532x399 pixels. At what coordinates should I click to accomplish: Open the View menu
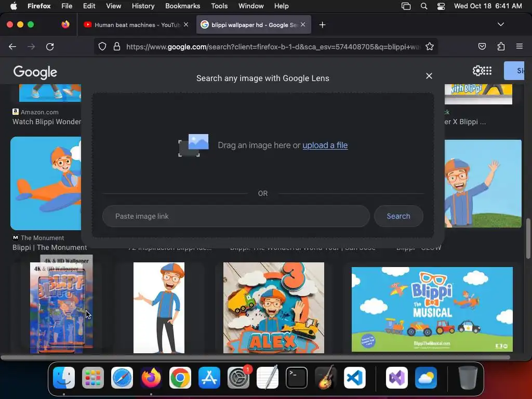113,6
